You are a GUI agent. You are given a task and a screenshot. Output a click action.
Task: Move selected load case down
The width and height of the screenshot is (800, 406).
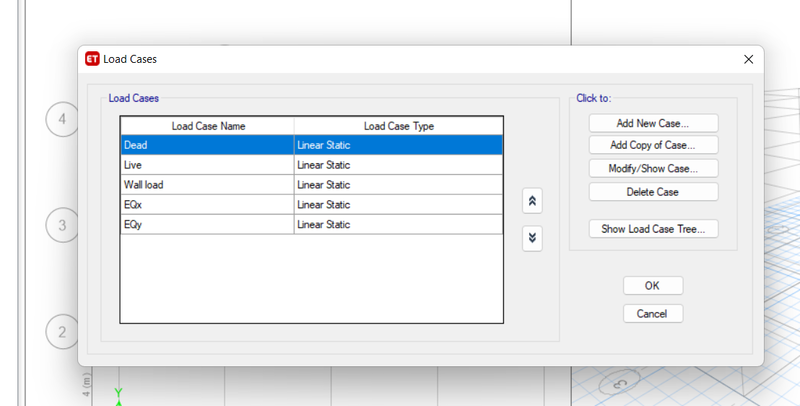point(532,238)
